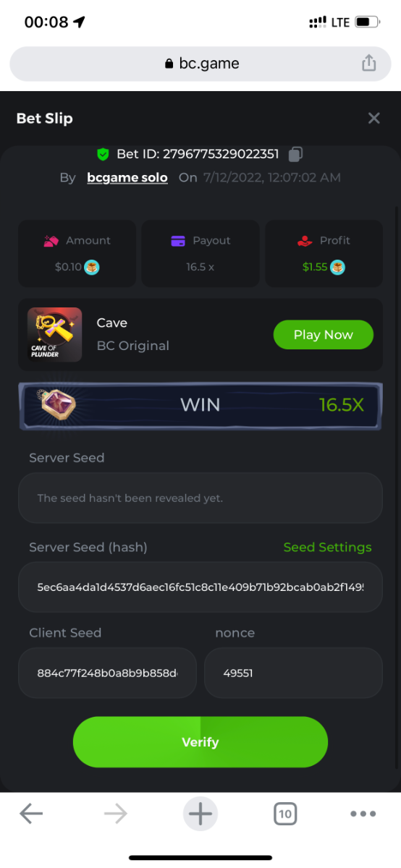Open the browser three-dot more menu
The height and width of the screenshot is (868, 401).
click(363, 814)
